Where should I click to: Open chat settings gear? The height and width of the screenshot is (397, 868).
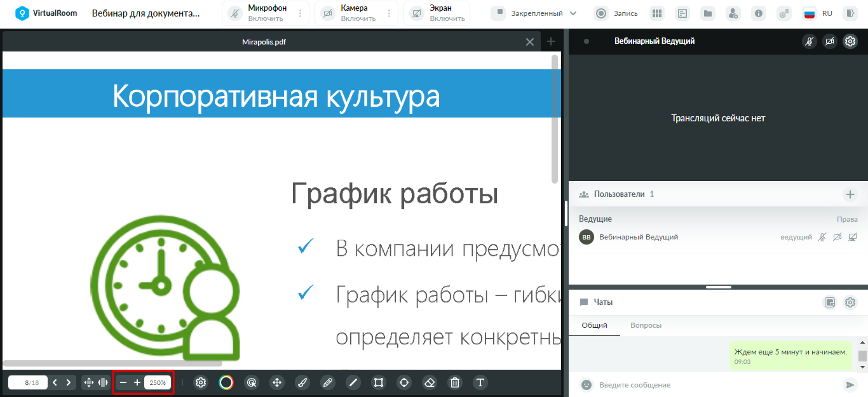[x=850, y=302]
